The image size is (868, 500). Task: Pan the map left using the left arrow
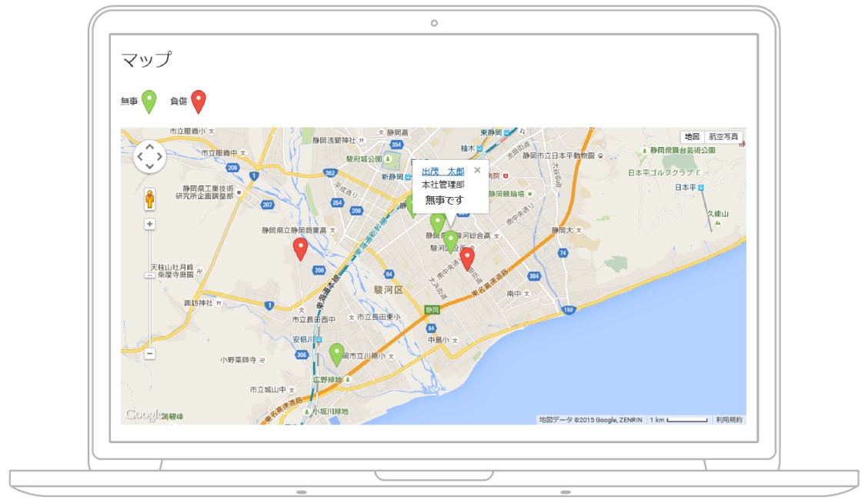[x=140, y=156]
